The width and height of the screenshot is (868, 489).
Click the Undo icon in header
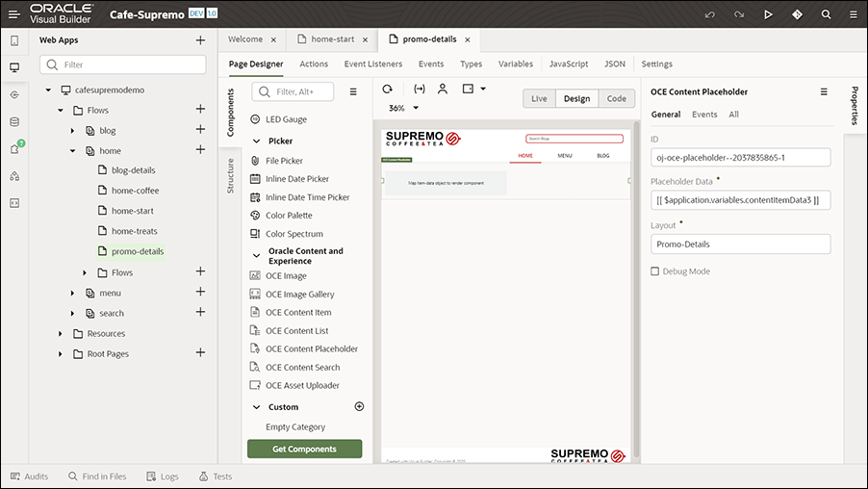(x=709, y=14)
